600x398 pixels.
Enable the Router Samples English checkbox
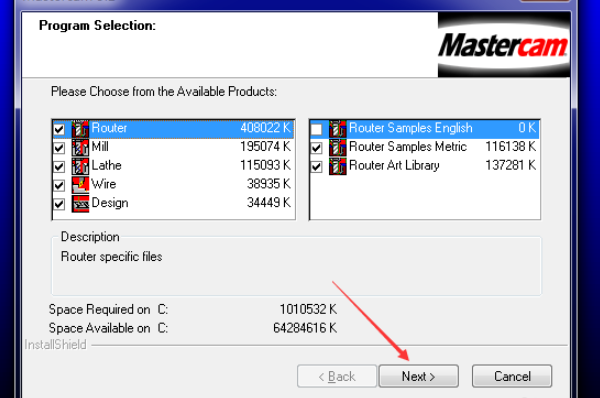316,129
